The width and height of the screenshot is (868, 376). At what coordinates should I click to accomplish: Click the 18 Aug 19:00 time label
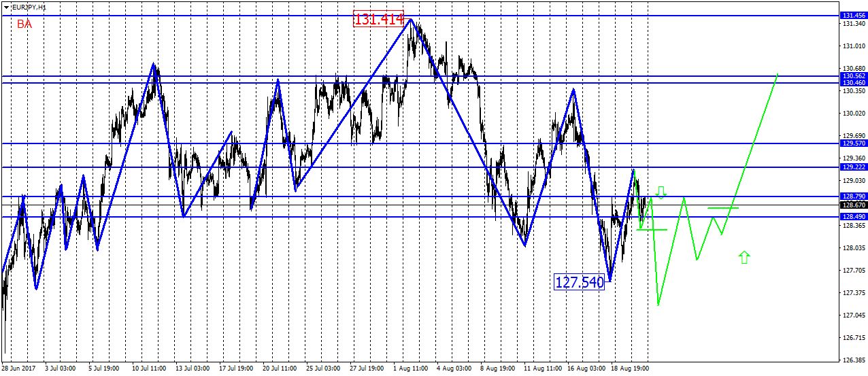[630, 368]
